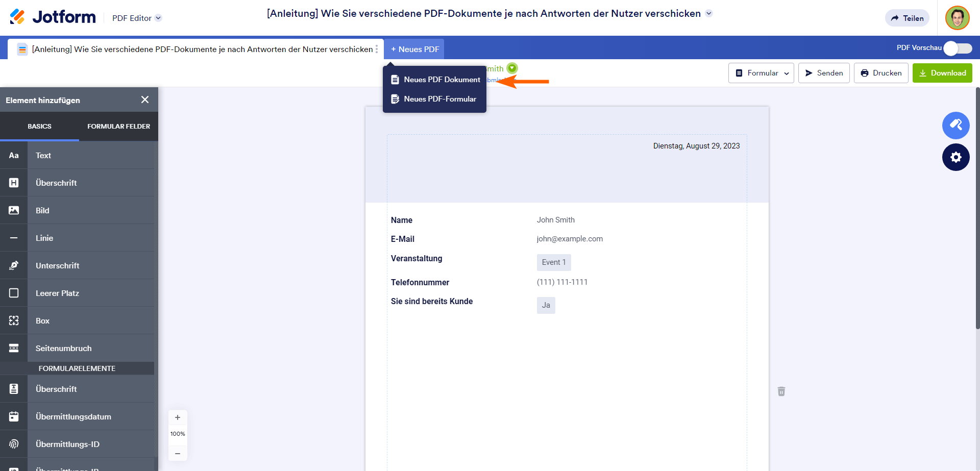Open the Formular dropdown
Viewport: 980px width, 471px height.
pyautogui.click(x=761, y=73)
